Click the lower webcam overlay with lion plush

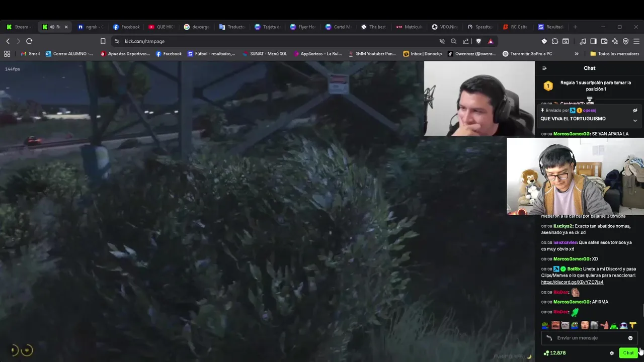click(x=575, y=176)
